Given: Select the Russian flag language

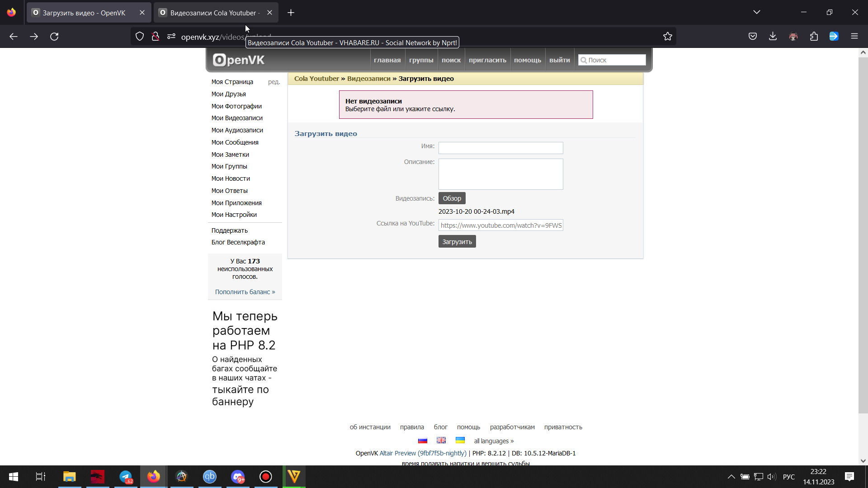Looking at the screenshot, I should (423, 441).
